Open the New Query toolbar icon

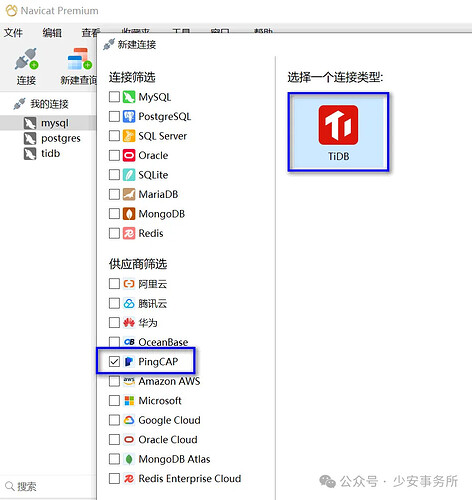80,59
